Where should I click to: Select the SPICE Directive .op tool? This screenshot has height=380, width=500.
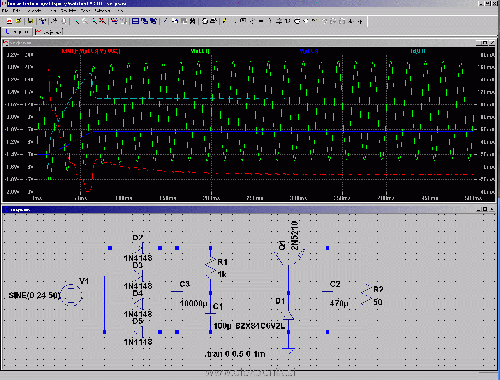(x=359, y=21)
